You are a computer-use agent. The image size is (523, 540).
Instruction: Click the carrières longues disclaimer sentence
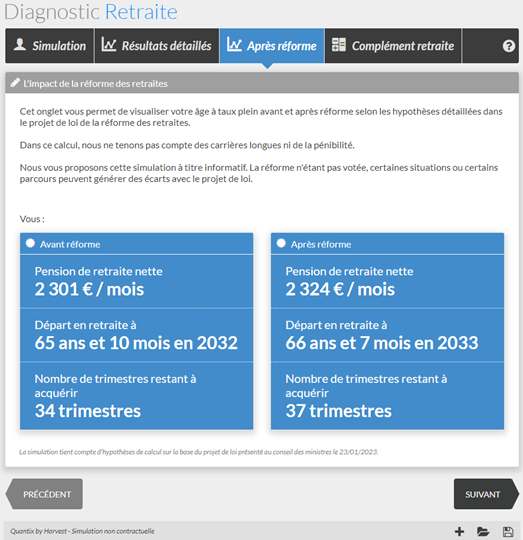187,145
